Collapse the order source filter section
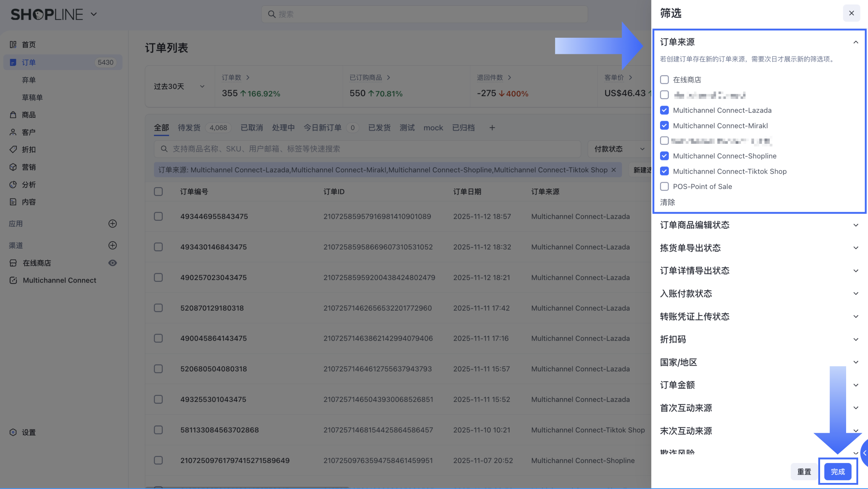This screenshot has width=868, height=489. [856, 42]
